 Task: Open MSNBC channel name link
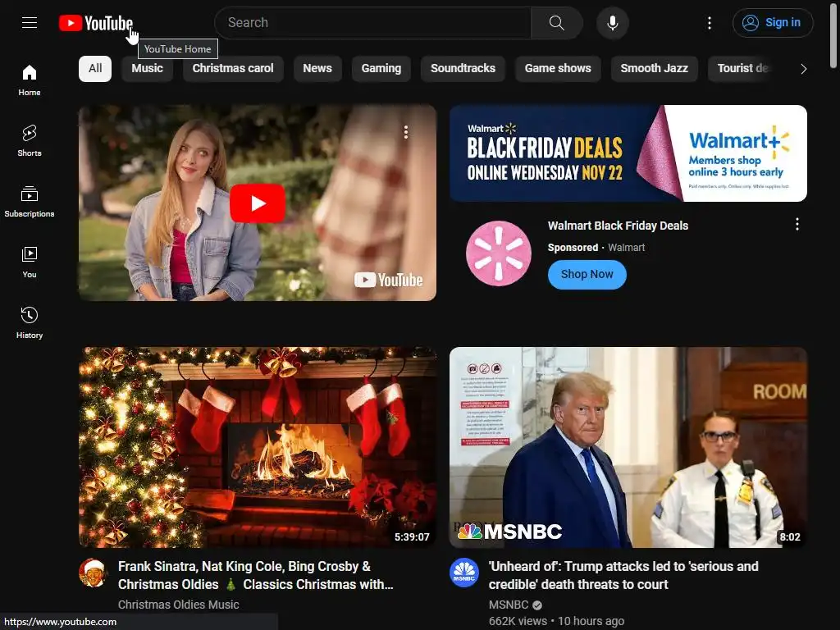pos(509,605)
